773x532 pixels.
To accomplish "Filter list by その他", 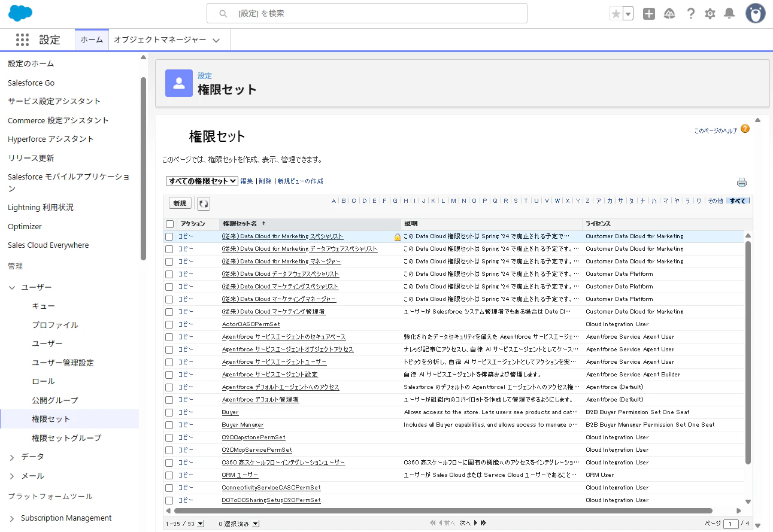I will tap(716, 201).
